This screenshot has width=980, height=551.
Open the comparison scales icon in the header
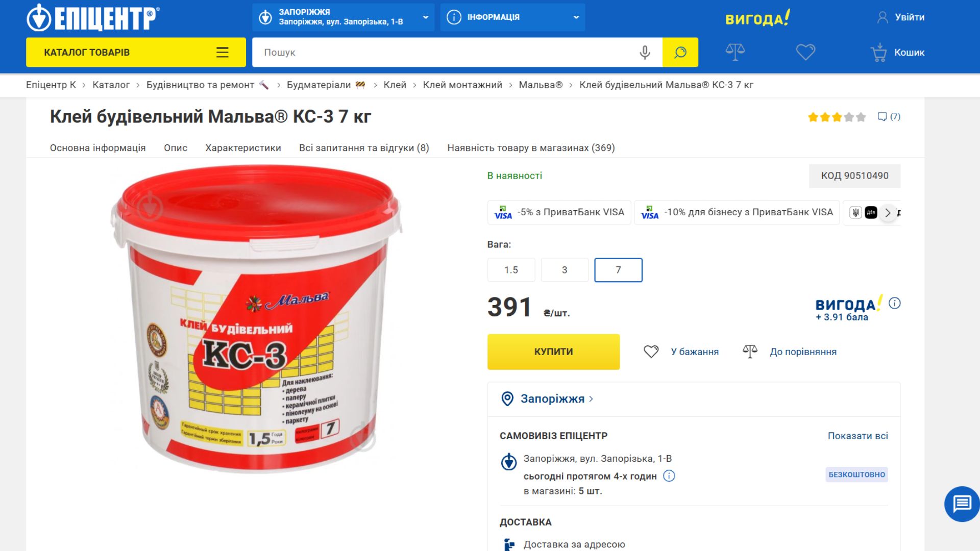click(x=735, y=52)
